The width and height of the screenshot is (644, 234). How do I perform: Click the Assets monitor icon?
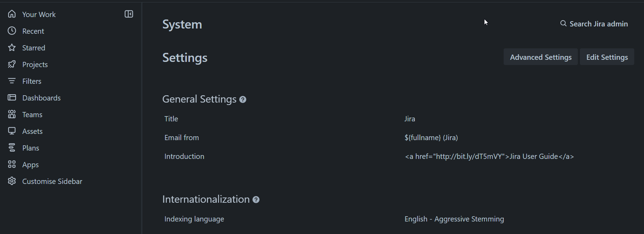point(11,131)
